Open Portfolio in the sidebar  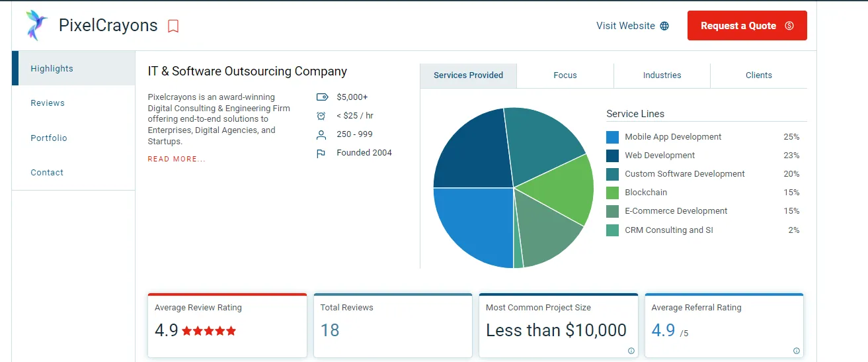click(73, 138)
